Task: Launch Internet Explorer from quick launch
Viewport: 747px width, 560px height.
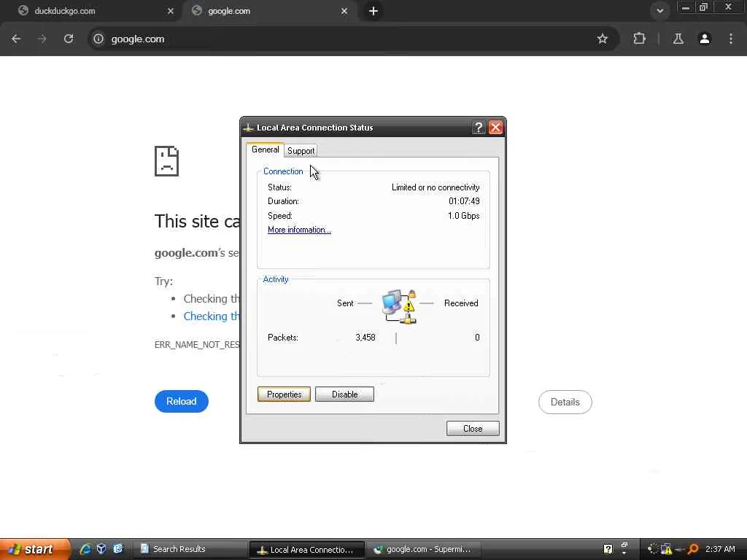Action: pyautogui.click(x=86, y=549)
